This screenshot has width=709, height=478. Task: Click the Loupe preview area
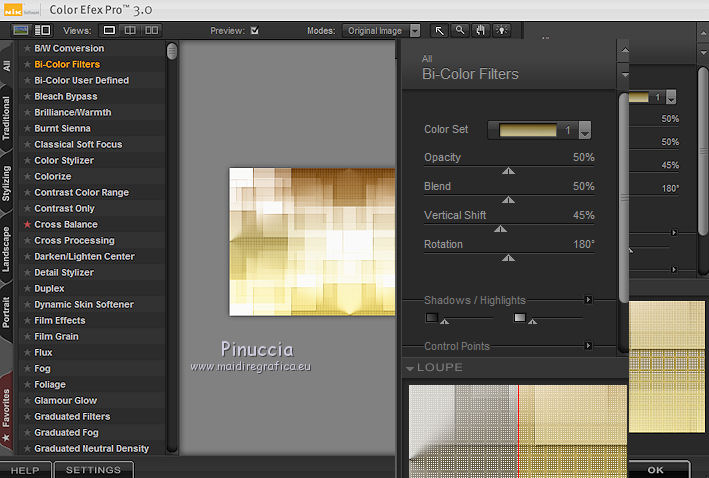[x=518, y=431]
